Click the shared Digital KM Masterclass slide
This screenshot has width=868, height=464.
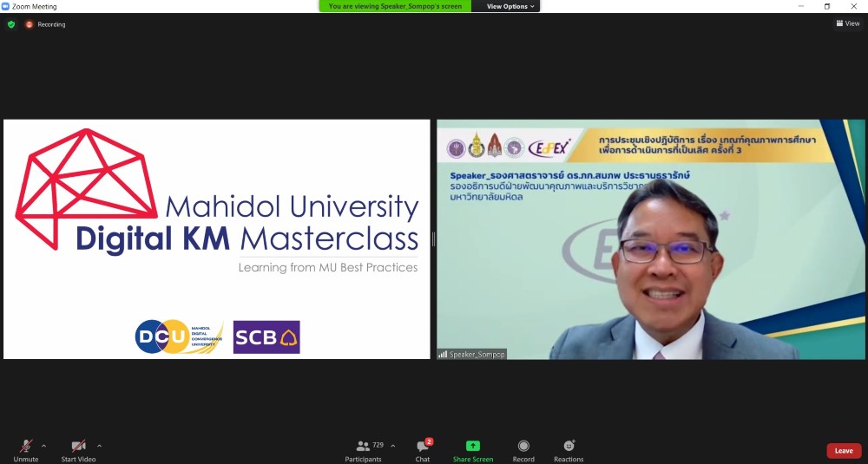pyautogui.click(x=217, y=239)
